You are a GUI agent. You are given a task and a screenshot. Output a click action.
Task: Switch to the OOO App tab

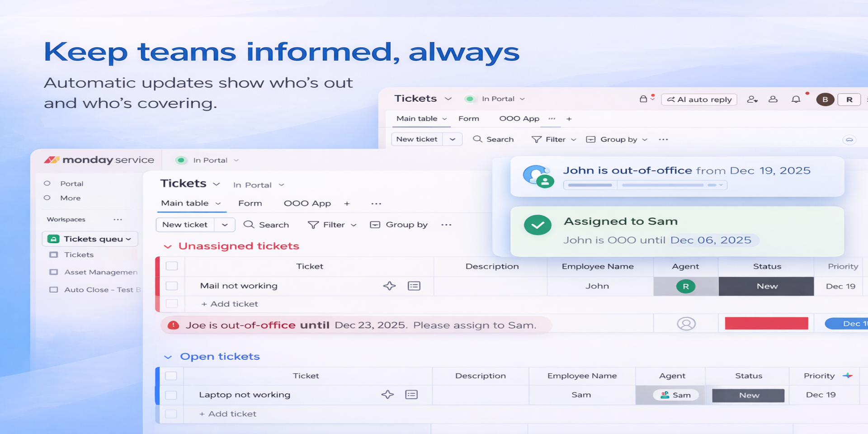307,203
